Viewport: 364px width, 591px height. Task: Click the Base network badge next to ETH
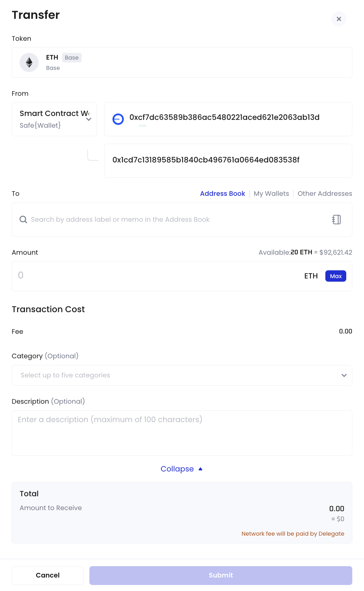tap(72, 57)
